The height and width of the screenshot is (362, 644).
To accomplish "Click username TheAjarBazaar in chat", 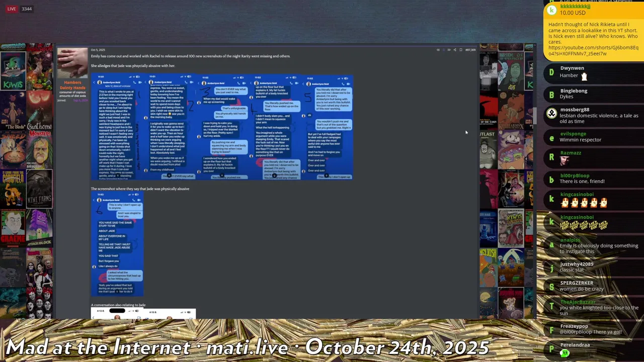I will [578, 302].
